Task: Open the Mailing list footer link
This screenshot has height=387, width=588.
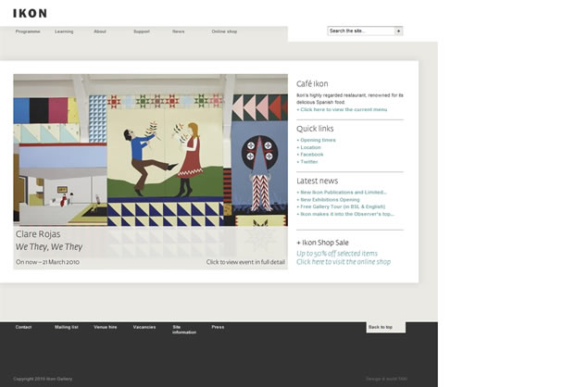Action: (67, 327)
